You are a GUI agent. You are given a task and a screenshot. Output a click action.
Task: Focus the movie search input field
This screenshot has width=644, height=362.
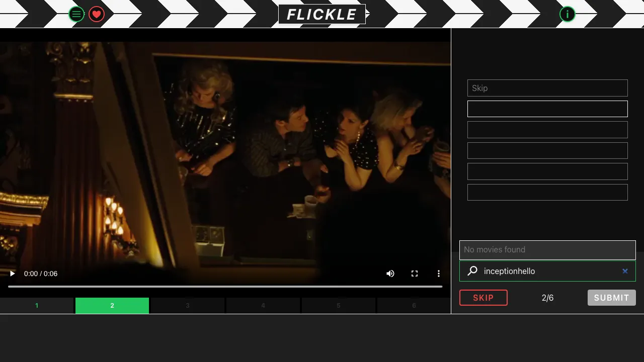(x=548, y=271)
